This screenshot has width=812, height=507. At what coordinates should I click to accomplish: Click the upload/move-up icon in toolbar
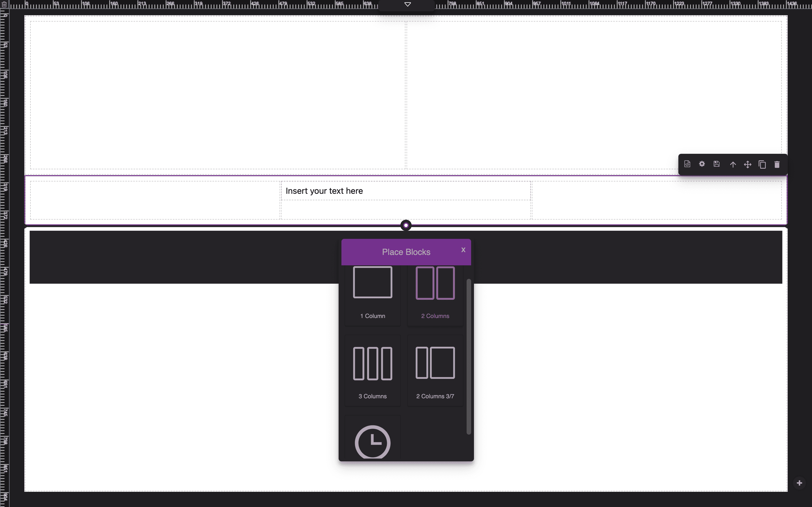point(733,164)
